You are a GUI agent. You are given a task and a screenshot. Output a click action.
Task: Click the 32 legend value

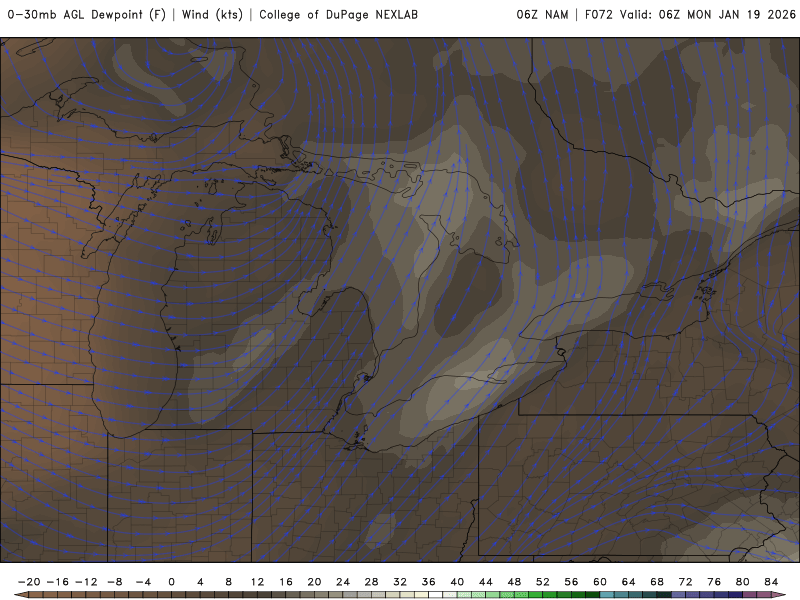tap(400, 582)
